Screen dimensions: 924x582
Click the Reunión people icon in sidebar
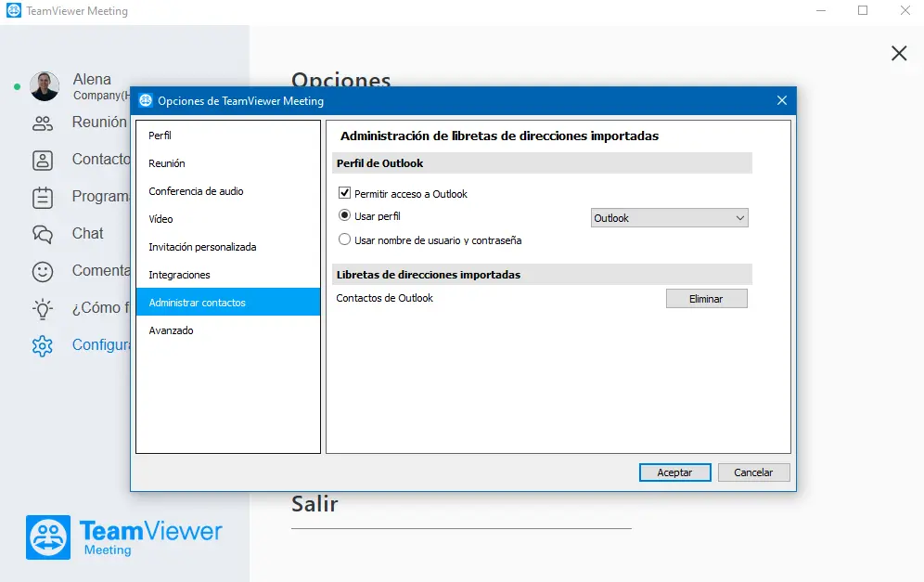(x=43, y=123)
